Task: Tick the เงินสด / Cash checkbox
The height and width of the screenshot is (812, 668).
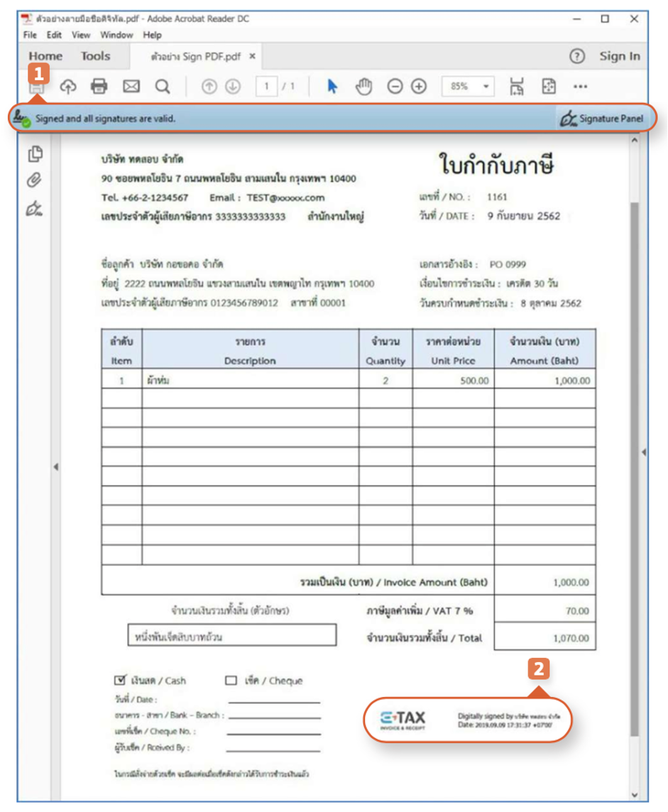Action: [x=120, y=680]
